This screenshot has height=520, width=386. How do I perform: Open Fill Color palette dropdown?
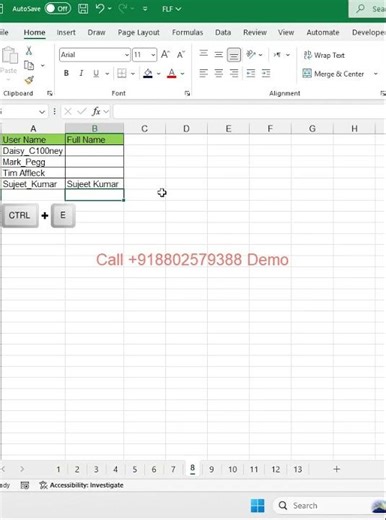158,74
